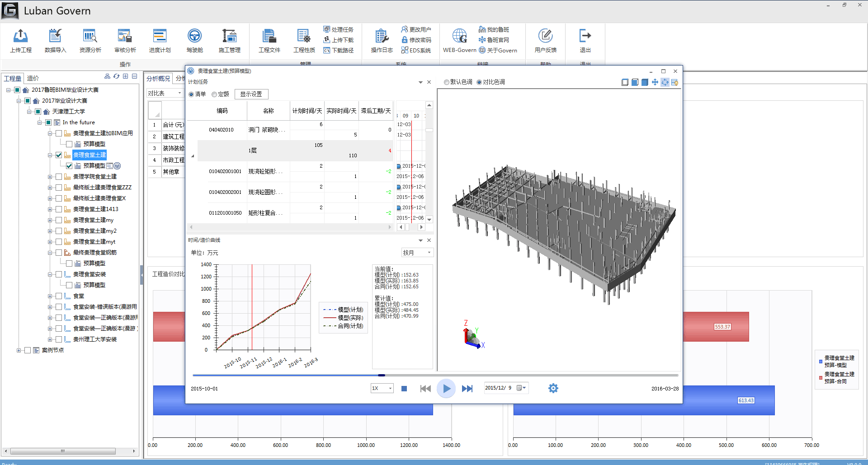
Task: Expand the 最终版土建贵理食堂X node
Action: (50, 198)
